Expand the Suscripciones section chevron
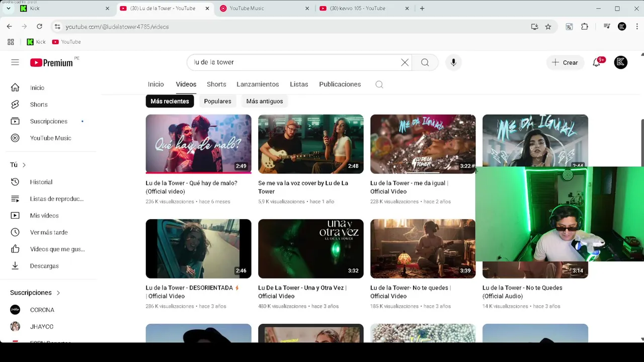 [58, 293]
